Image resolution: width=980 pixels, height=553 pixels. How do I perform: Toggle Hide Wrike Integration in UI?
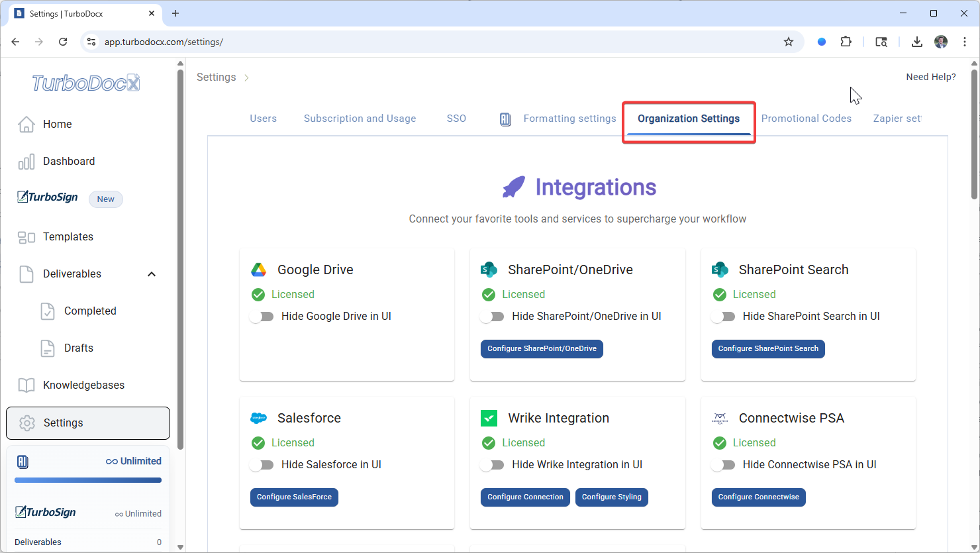click(x=492, y=465)
